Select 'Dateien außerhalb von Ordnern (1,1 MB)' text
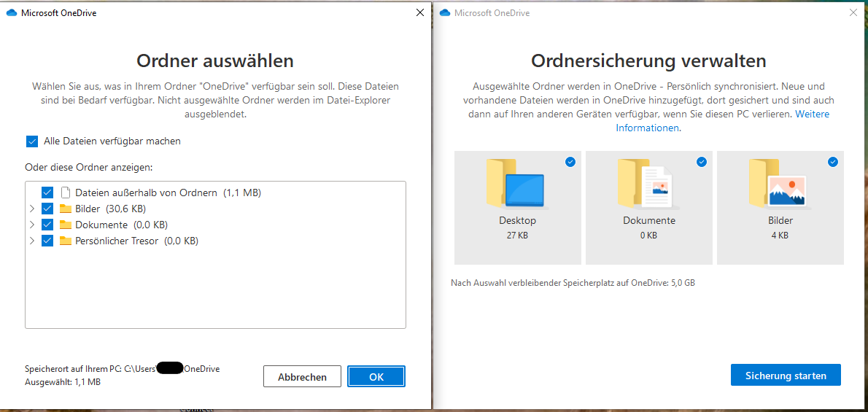The image size is (868, 412). click(x=168, y=193)
